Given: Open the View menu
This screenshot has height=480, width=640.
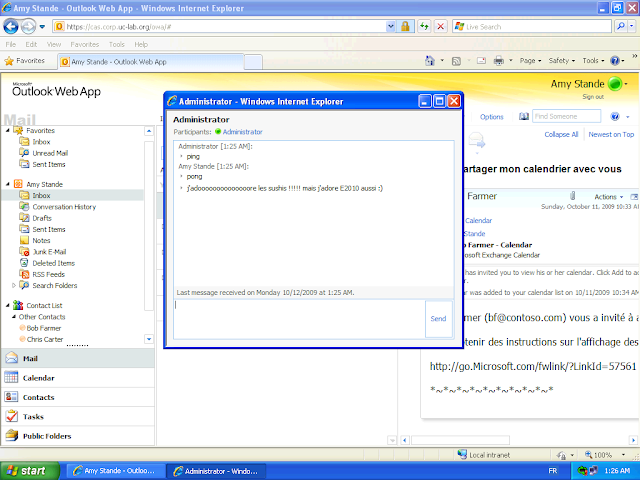Looking at the screenshot, I should [53, 44].
